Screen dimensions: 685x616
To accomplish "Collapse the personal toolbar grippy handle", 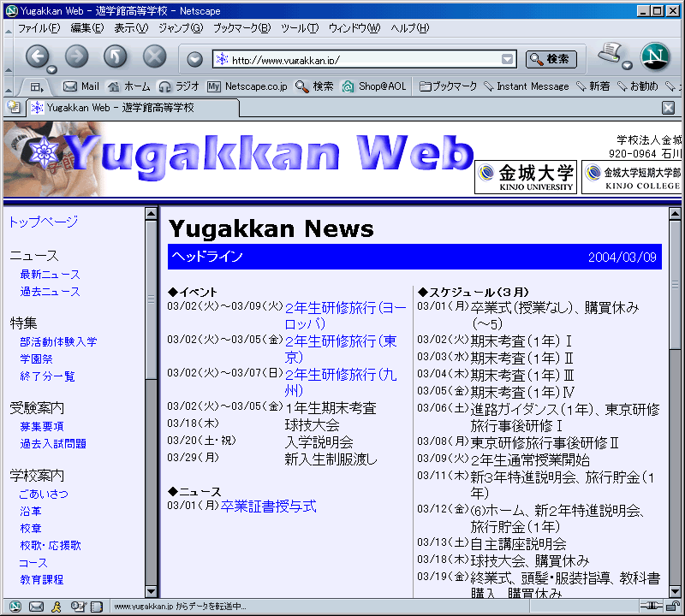I will coord(9,86).
